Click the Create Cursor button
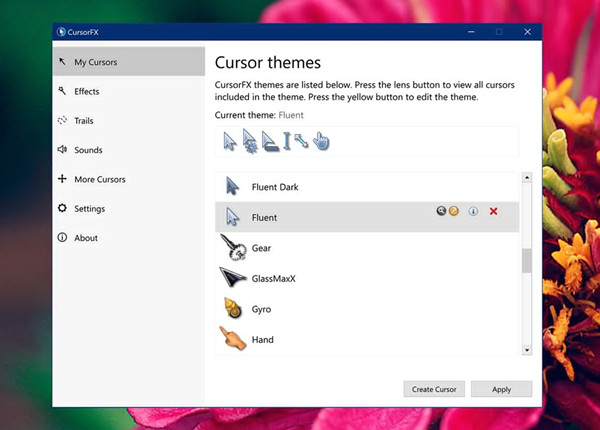 434,389
